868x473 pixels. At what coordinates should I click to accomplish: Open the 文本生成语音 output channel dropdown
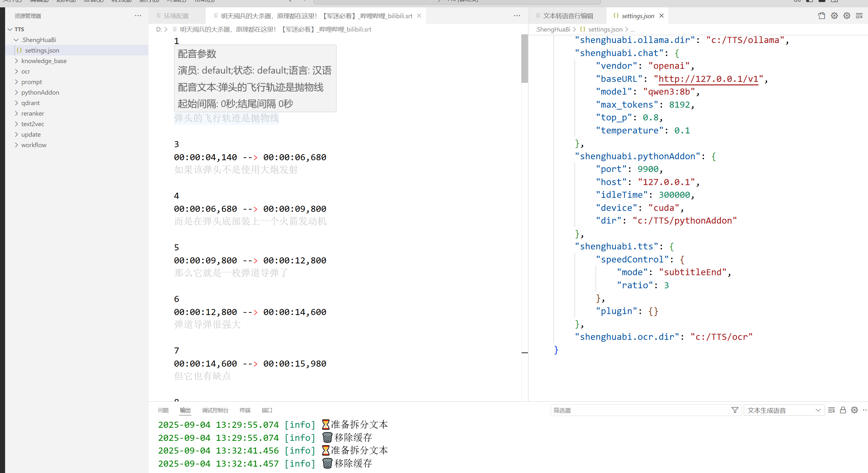click(x=784, y=410)
